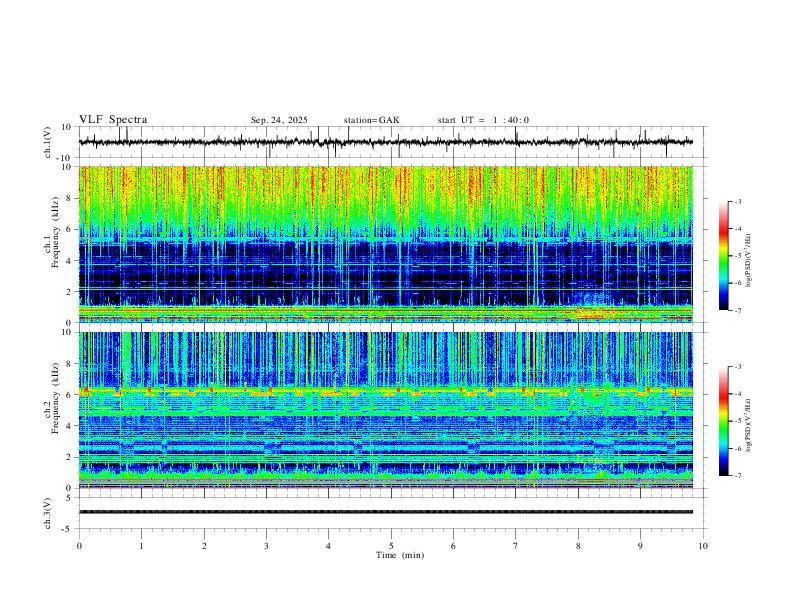
Task: Click the ch.2 frequency axis "6" tick label
Action: (x=69, y=395)
